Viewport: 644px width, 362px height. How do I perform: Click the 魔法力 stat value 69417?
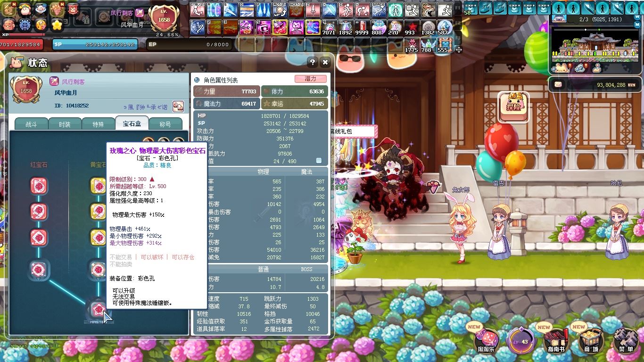[248, 104]
